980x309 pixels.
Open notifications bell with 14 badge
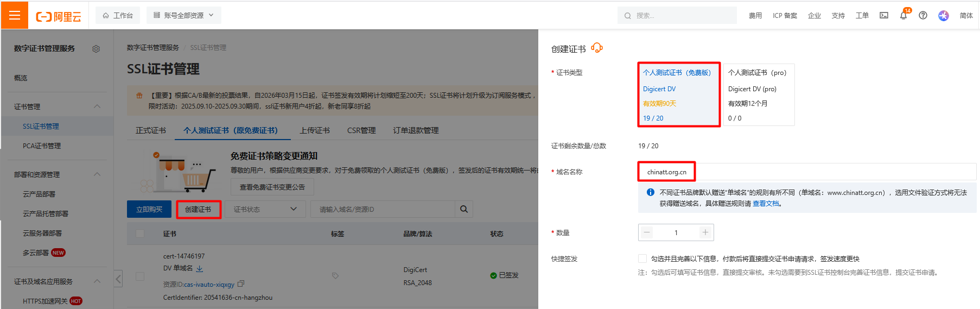pyautogui.click(x=903, y=15)
